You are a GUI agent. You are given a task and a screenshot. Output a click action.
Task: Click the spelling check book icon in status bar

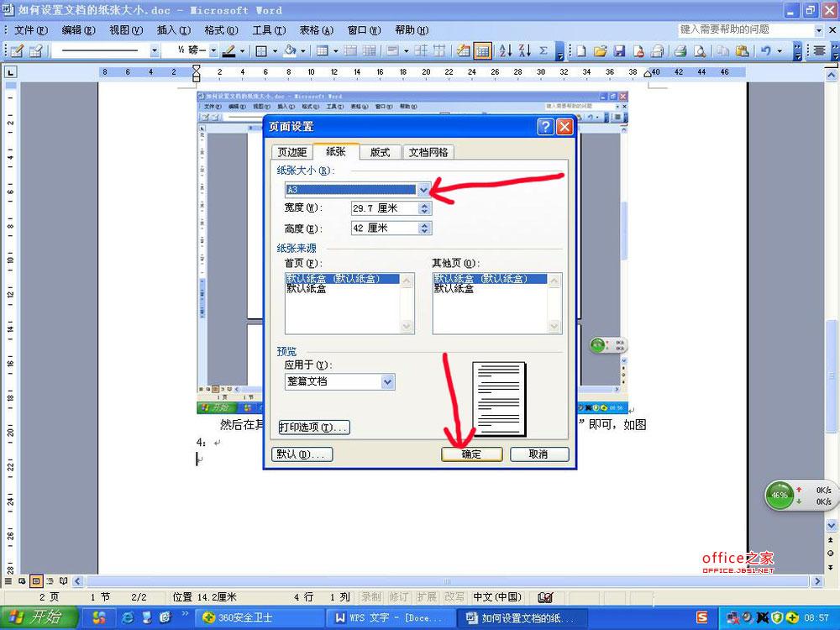pos(545,597)
